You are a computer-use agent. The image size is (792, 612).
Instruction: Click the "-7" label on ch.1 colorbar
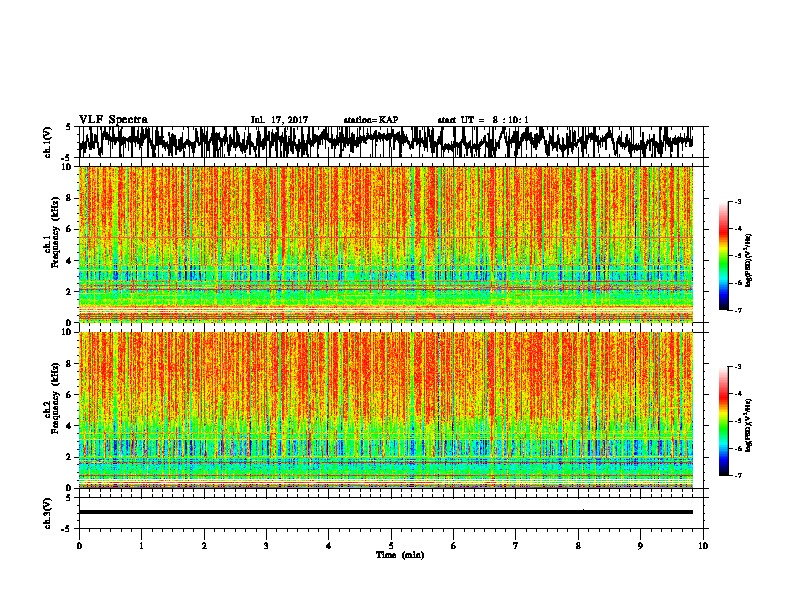click(737, 310)
